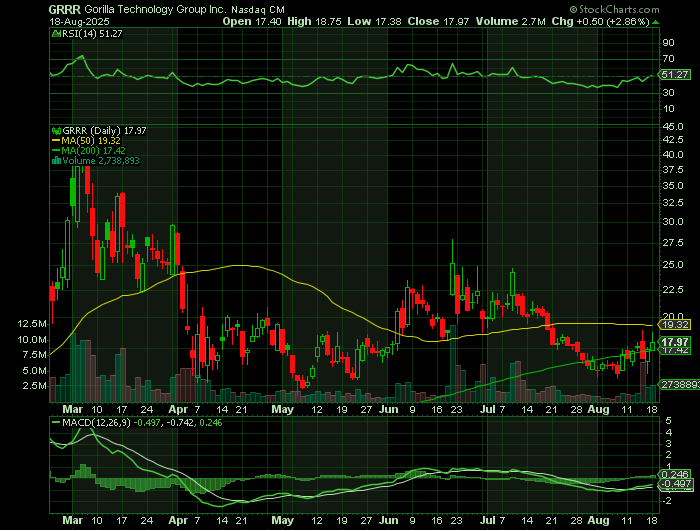Screen dimensions: 700x530
Task: Click the May label under the MACD panel
Action: 283,521
